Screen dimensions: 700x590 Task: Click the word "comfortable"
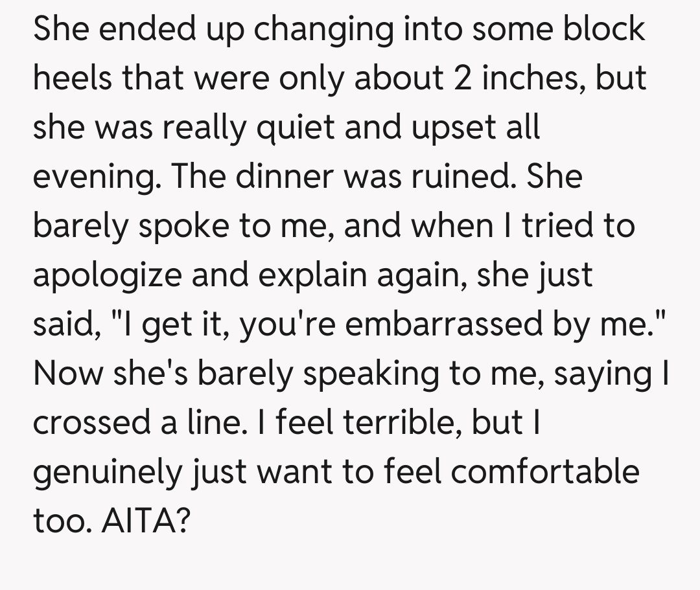click(544, 471)
